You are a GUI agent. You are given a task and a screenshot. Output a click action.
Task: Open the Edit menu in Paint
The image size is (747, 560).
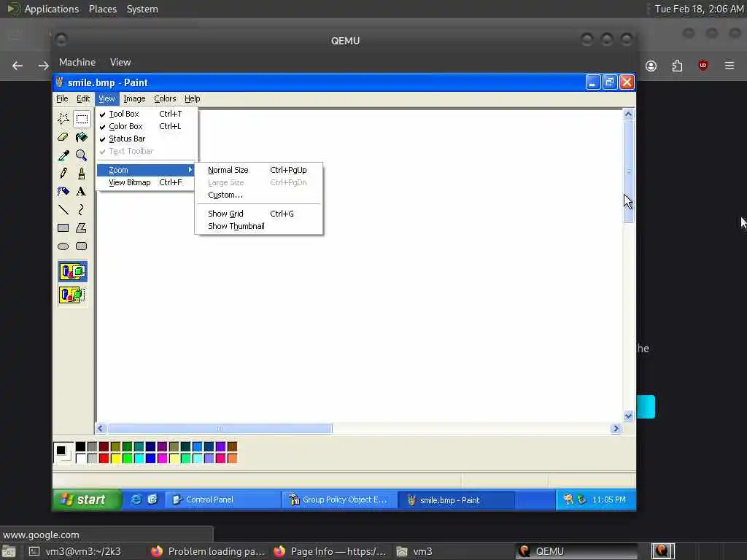point(83,98)
